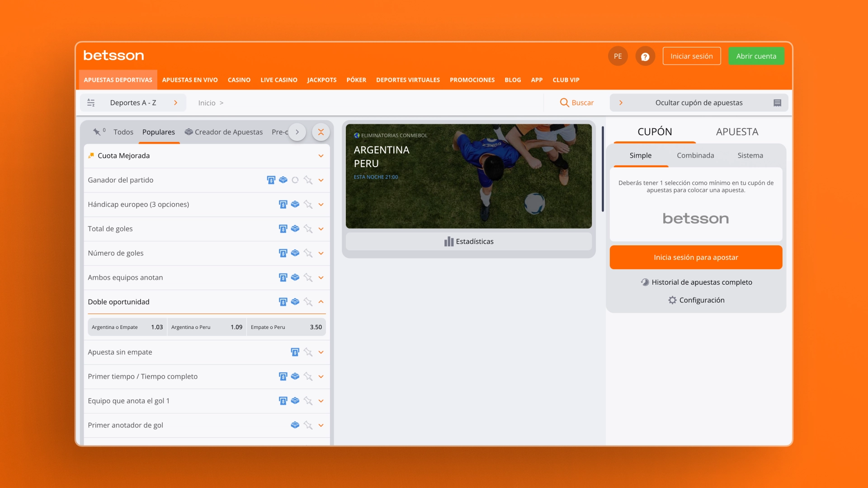Click bet builder brick icon in Número de goles row
Image resolution: width=868 pixels, height=488 pixels.
click(295, 253)
